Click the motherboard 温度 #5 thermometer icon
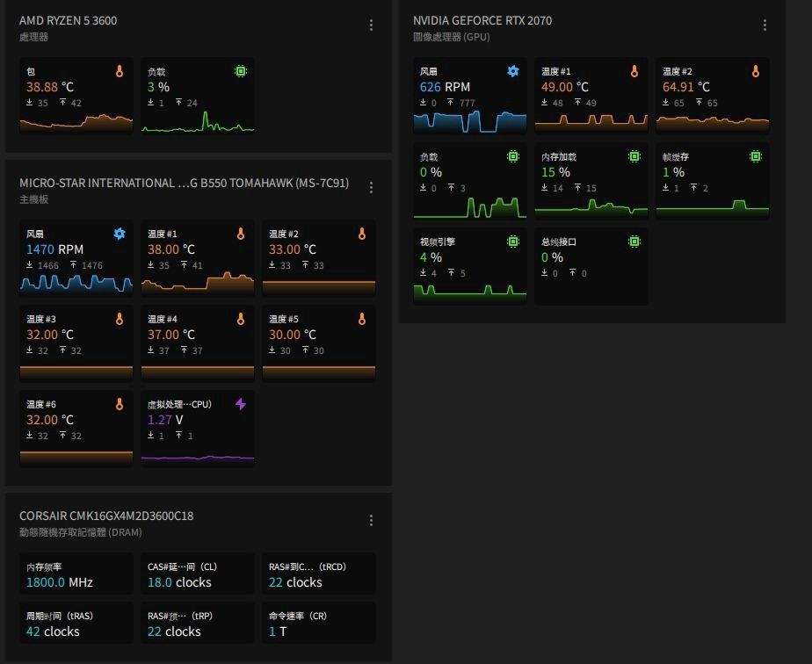The height and width of the screenshot is (664, 812). [x=362, y=320]
